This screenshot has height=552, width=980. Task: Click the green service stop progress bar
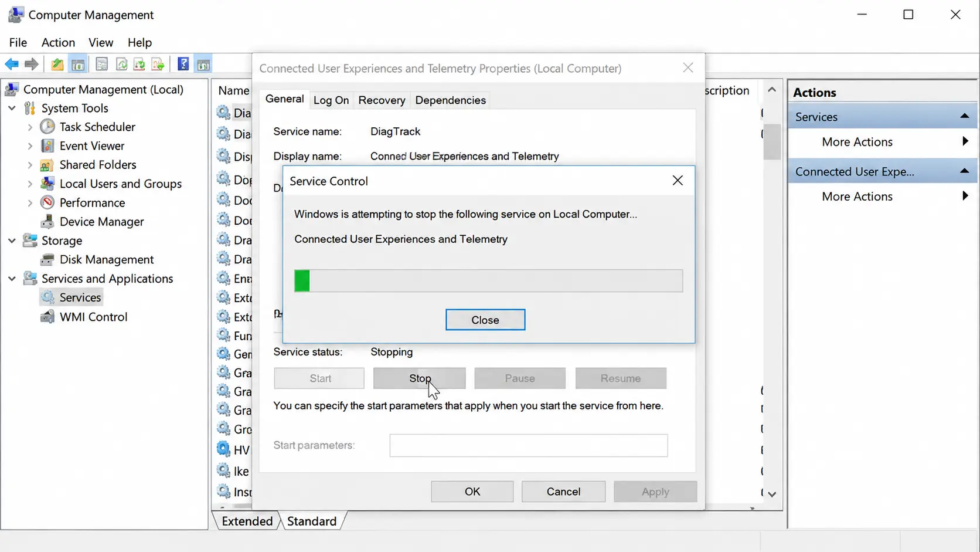pos(488,281)
